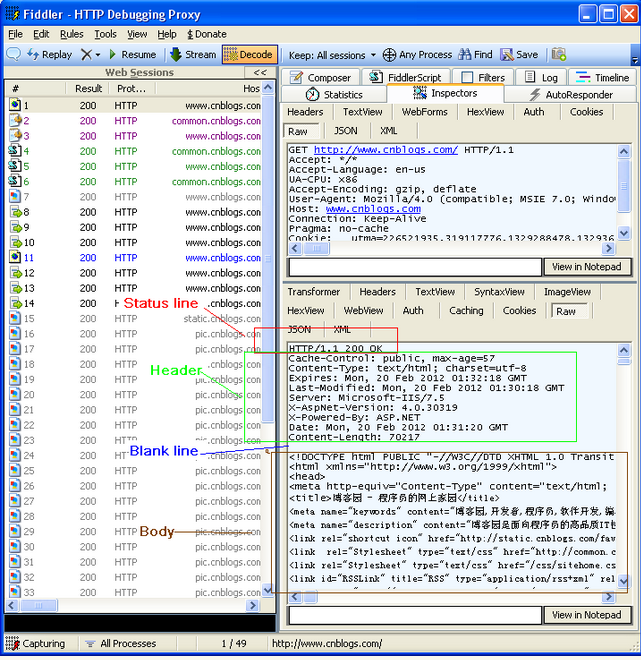The height and width of the screenshot is (660, 641).
Task: Toggle the Stream mode button
Action: pos(193,55)
